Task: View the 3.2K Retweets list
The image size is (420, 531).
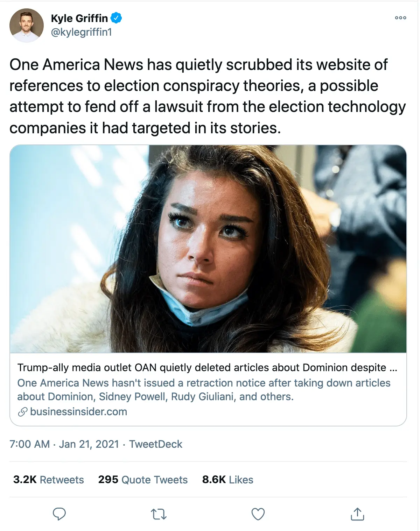Action: [49, 480]
